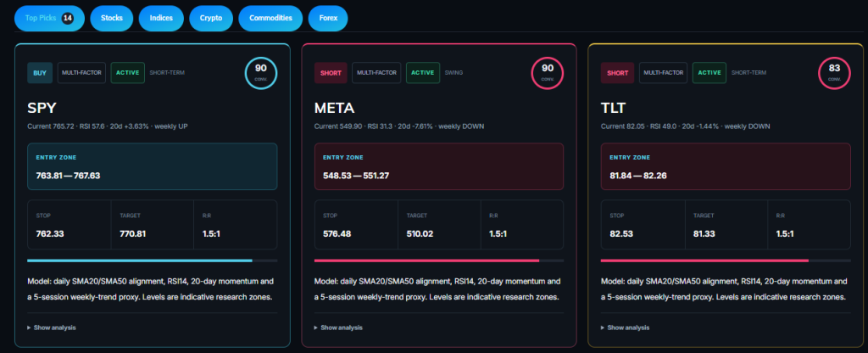Click the TLT conviction progress bar
Image resolution: width=868 pixels, height=353 pixels.
[x=726, y=261]
